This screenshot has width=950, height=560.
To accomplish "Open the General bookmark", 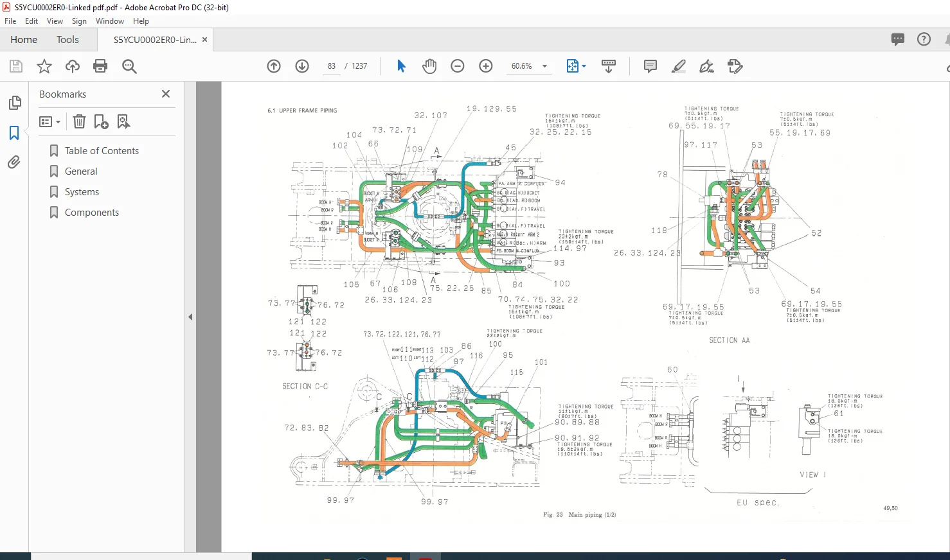I will 81,171.
